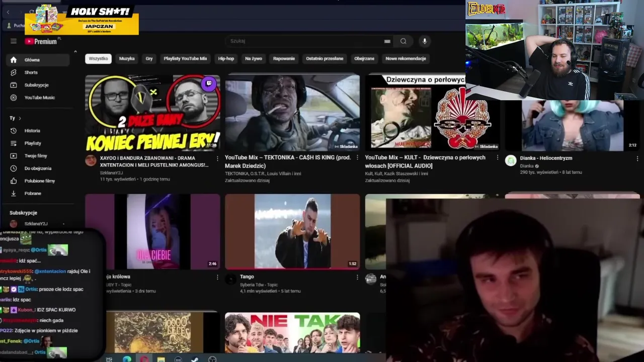The image size is (644, 362).
Task: Click the YouTube Premium logo
Action: [42, 41]
